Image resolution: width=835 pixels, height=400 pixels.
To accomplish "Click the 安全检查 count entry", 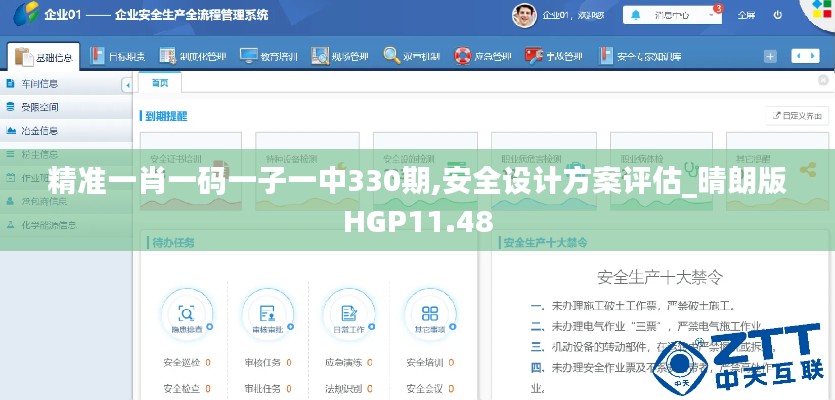I will [187, 389].
